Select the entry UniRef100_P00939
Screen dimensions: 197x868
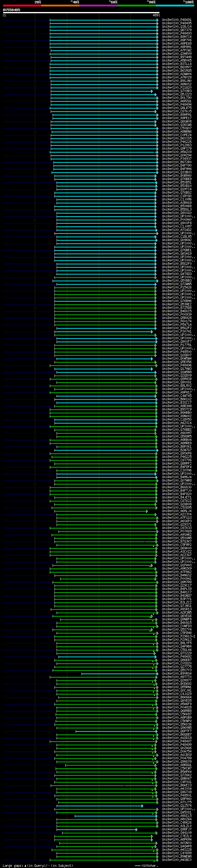pos(176,314)
